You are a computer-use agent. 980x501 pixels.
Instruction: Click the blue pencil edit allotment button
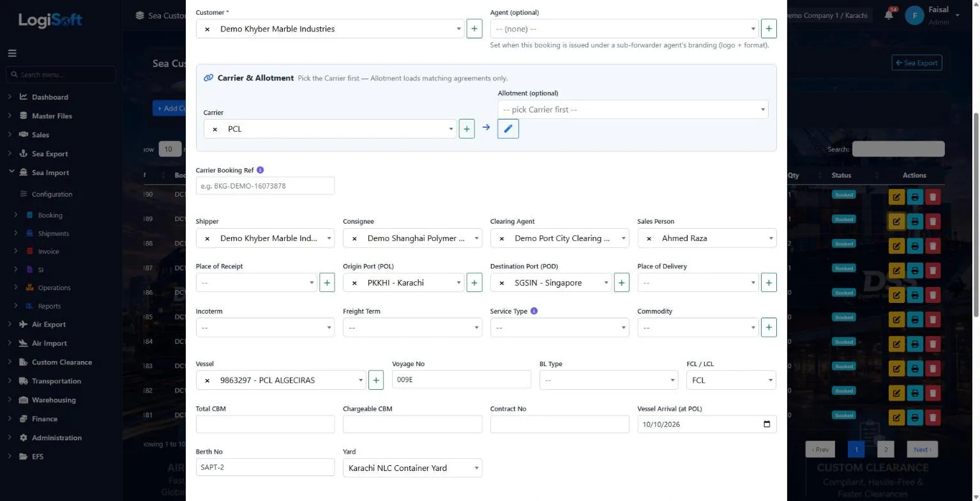coord(508,129)
